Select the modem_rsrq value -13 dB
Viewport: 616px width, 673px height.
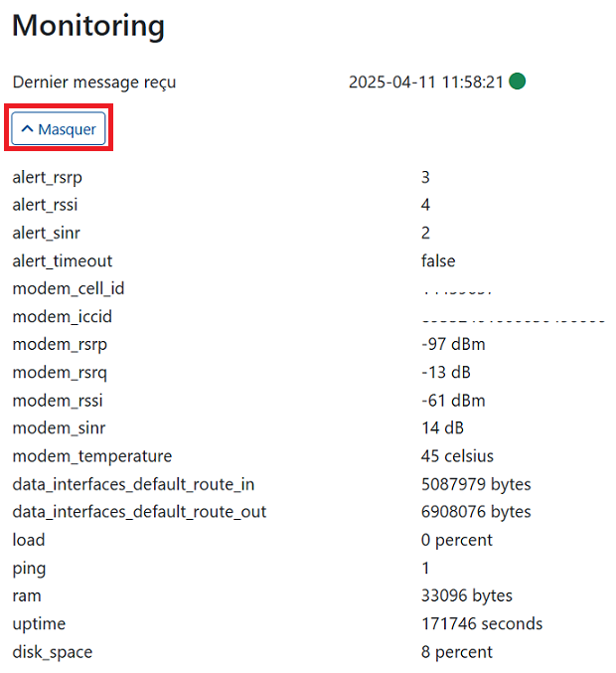point(446,372)
